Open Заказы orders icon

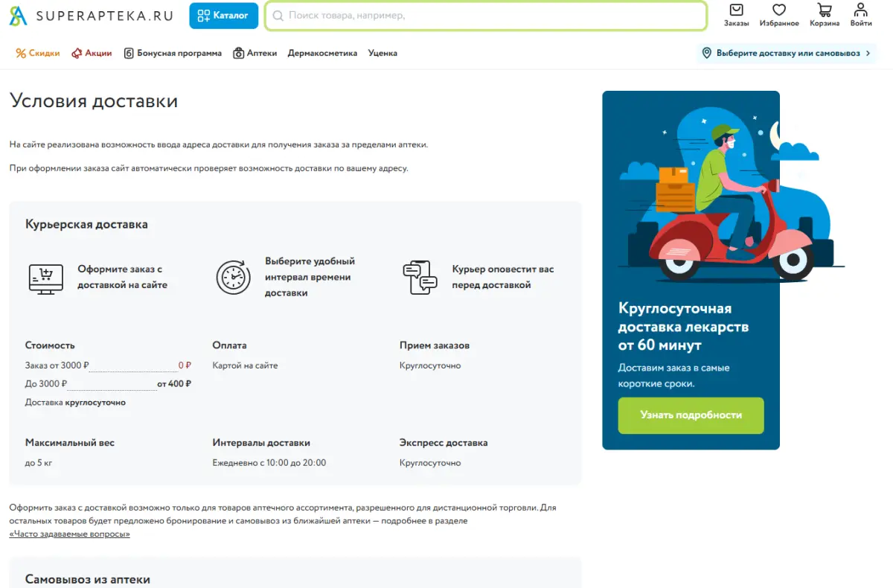tap(736, 15)
